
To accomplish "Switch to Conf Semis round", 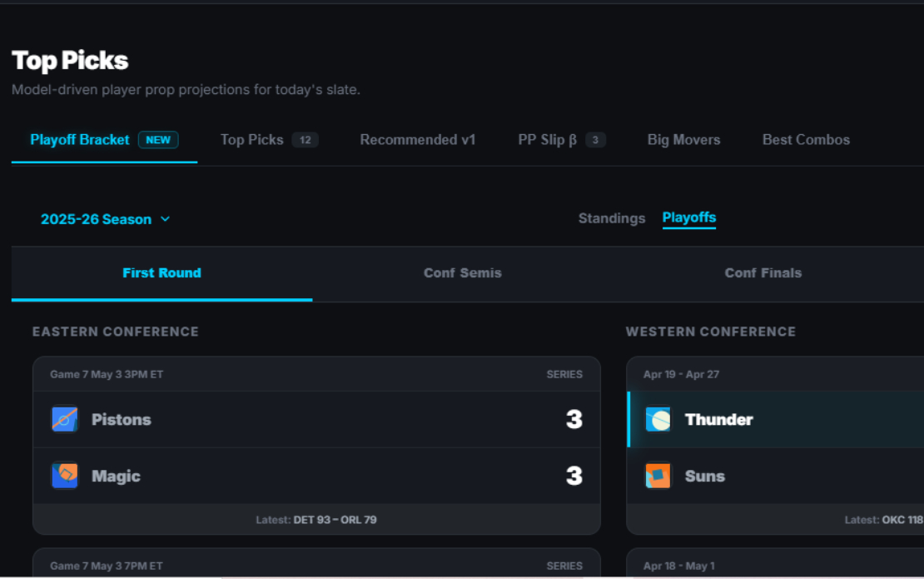I will [463, 273].
